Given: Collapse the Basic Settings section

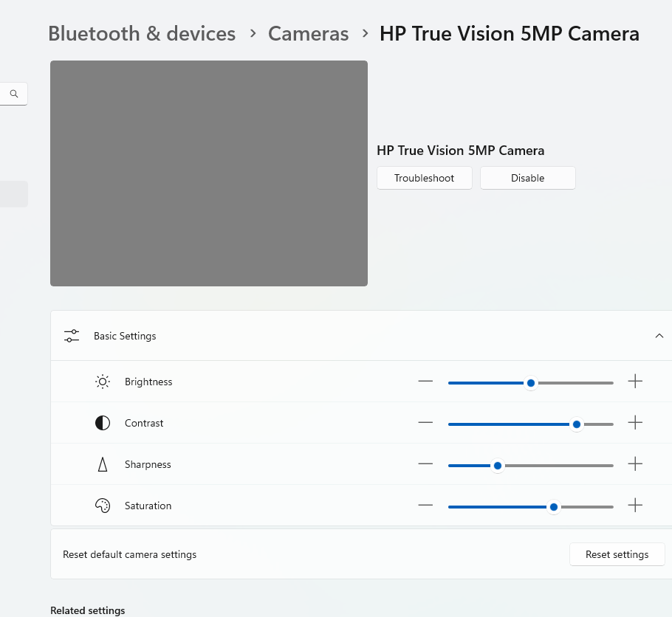Looking at the screenshot, I should point(659,335).
